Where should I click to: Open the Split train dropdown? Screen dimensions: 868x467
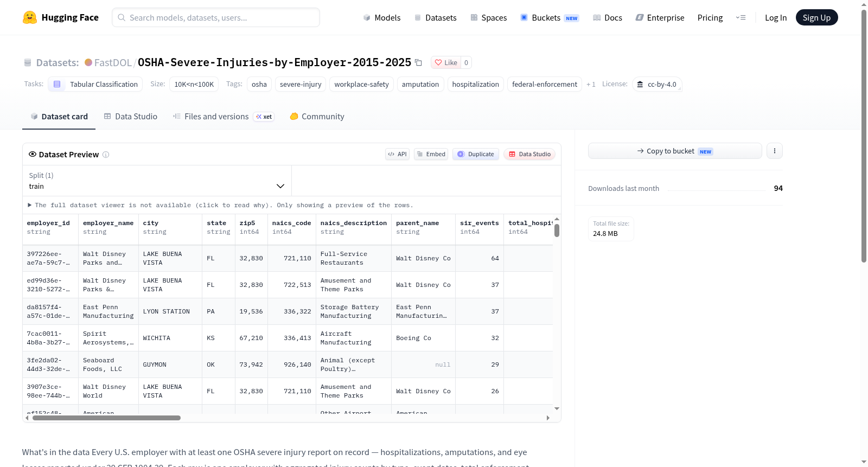tap(157, 181)
